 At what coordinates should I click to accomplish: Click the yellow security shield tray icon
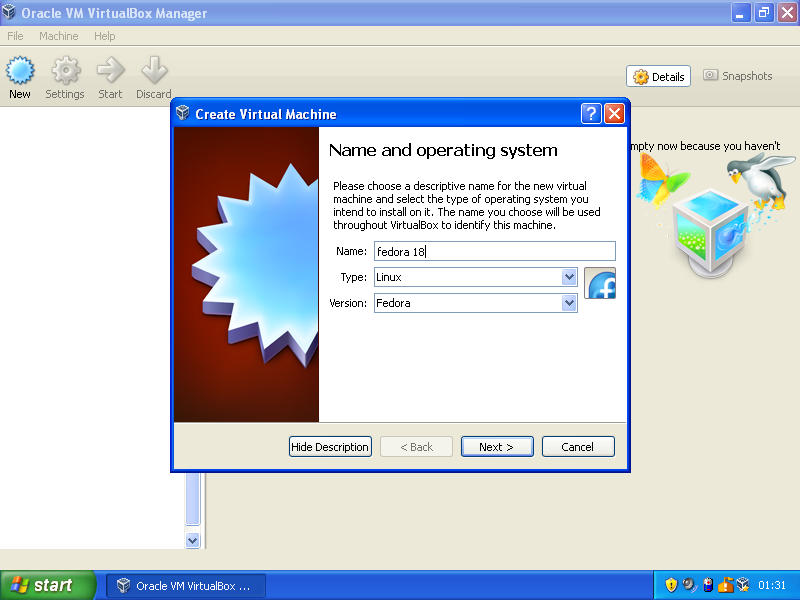coord(671,585)
